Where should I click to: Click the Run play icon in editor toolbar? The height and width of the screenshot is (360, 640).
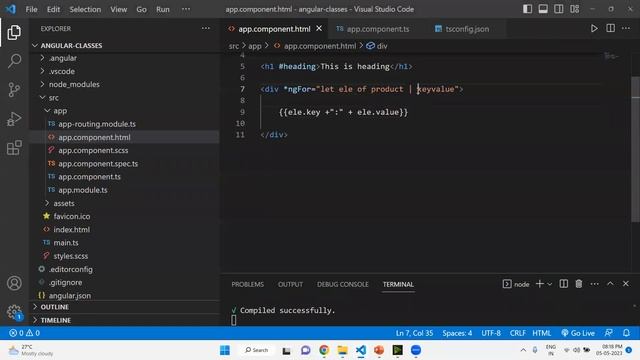click(x=594, y=29)
